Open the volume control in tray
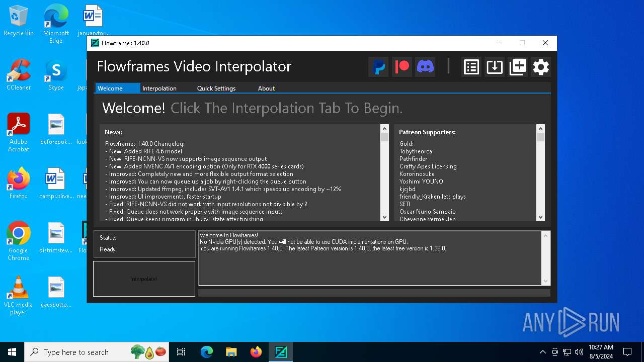 pyautogui.click(x=579, y=352)
